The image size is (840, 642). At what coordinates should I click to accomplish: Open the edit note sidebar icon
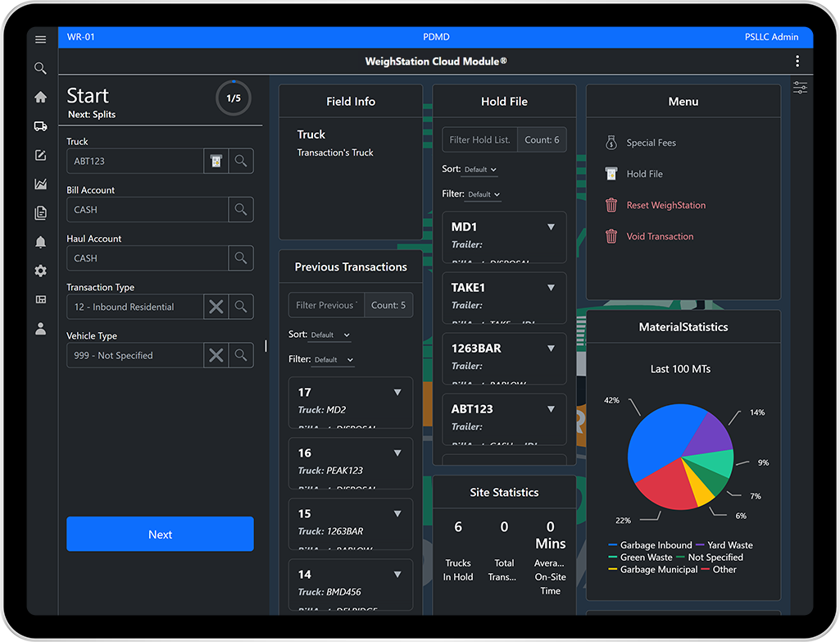click(40, 155)
